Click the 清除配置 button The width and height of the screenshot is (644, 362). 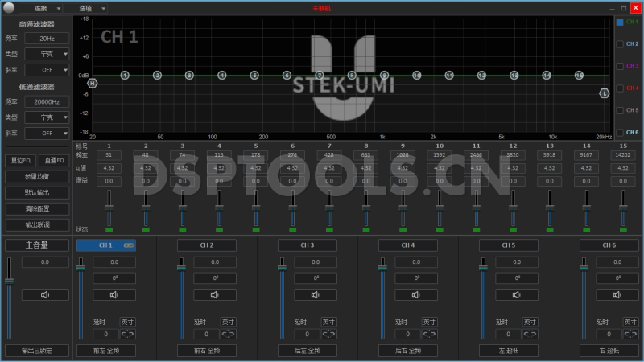click(x=37, y=208)
